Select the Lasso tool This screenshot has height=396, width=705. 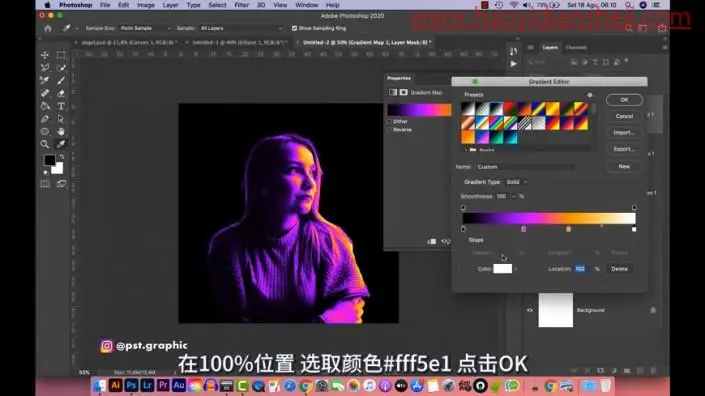pyautogui.click(x=45, y=67)
